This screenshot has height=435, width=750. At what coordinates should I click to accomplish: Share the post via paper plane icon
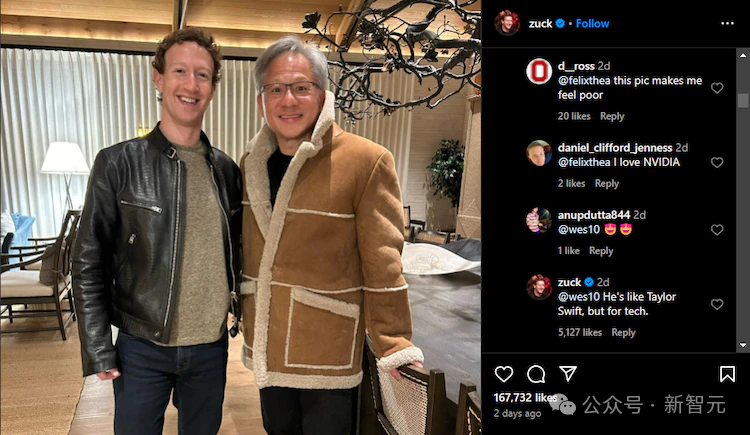click(568, 374)
